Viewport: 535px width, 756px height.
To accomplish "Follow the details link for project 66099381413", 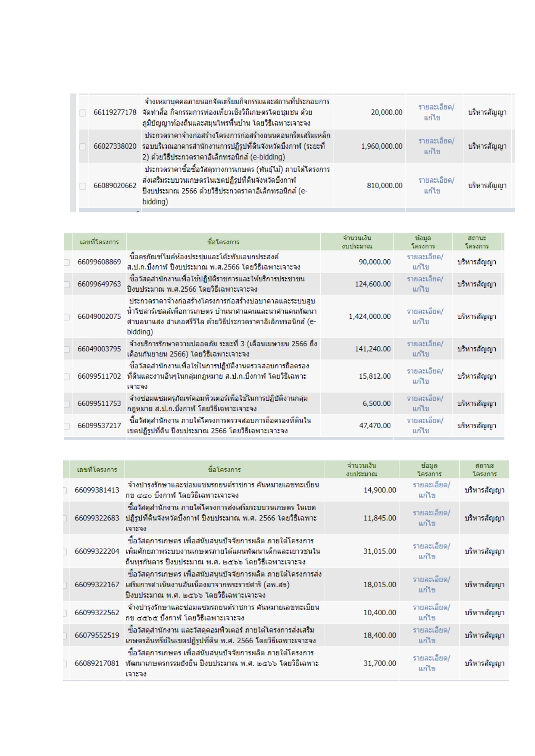I will pos(431,490).
